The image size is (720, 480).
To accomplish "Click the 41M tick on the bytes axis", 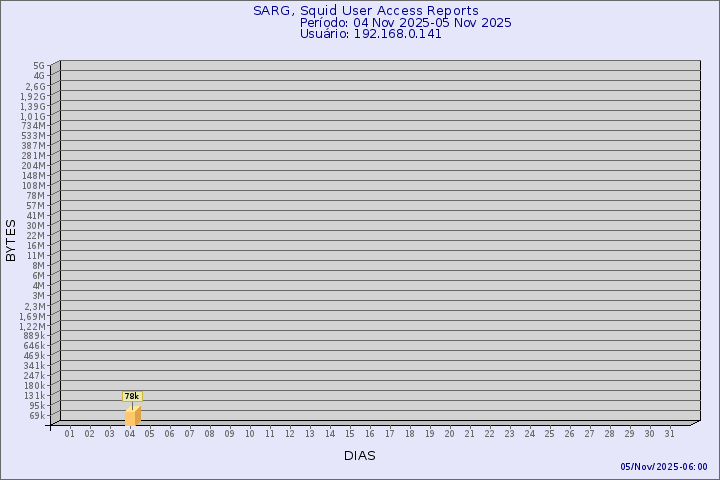I will 36,216.
